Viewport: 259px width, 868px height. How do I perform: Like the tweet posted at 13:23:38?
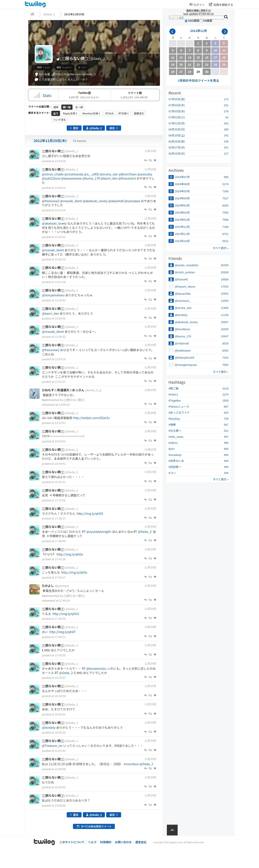155,160
